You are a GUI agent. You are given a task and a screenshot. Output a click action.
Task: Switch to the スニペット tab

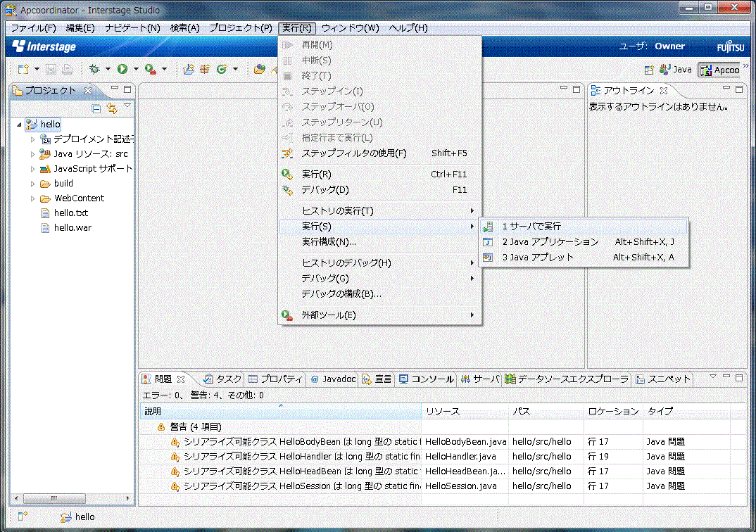click(663, 379)
